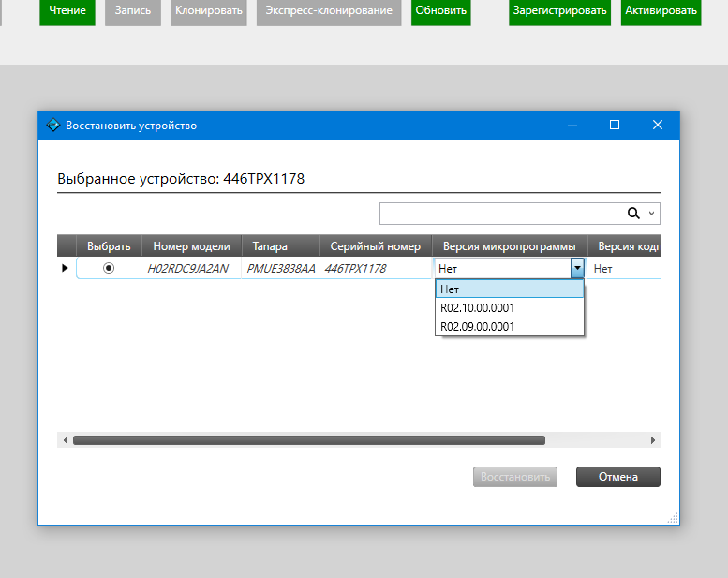This screenshot has height=578, width=728.
Task: Select the device radio button
Action: point(109,268)
